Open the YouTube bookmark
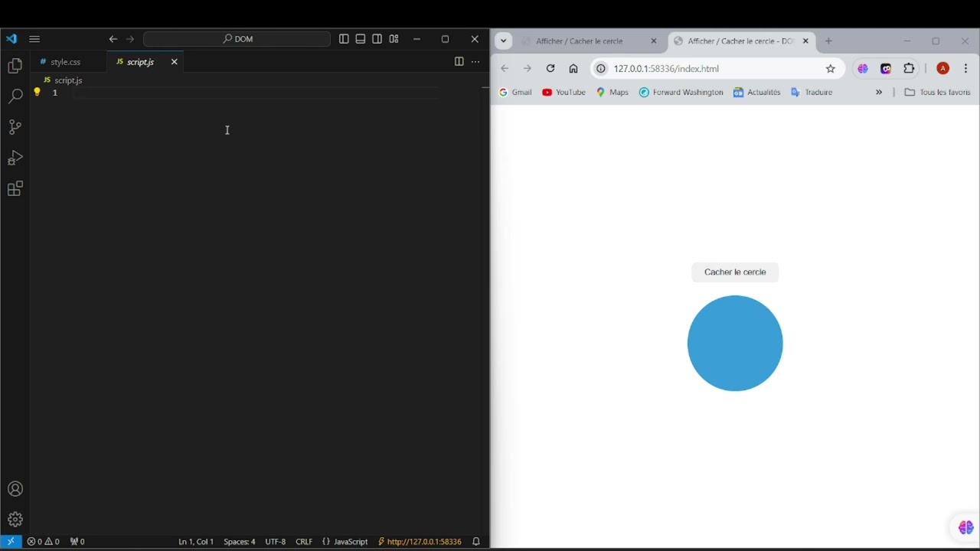Screen dimensions: 980x551 (x=563, y=93)
